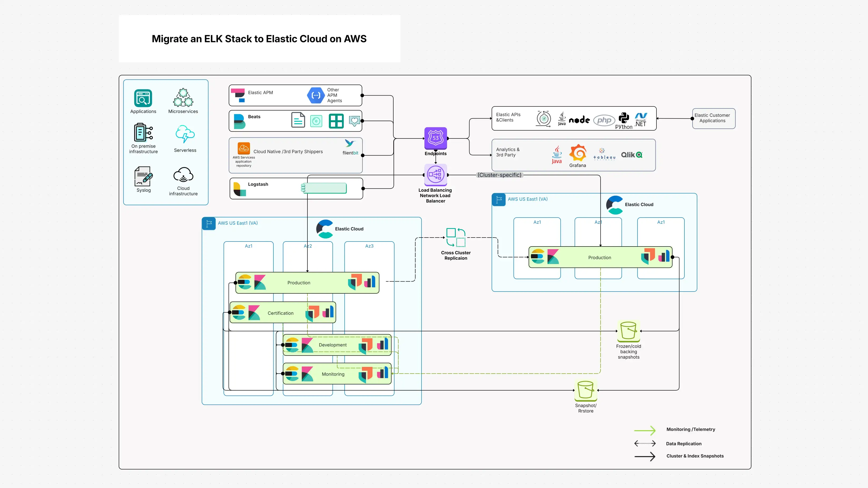Select the Certification cluster box
Viewport: 868px width, 488px height.
(x=280, y=313)
